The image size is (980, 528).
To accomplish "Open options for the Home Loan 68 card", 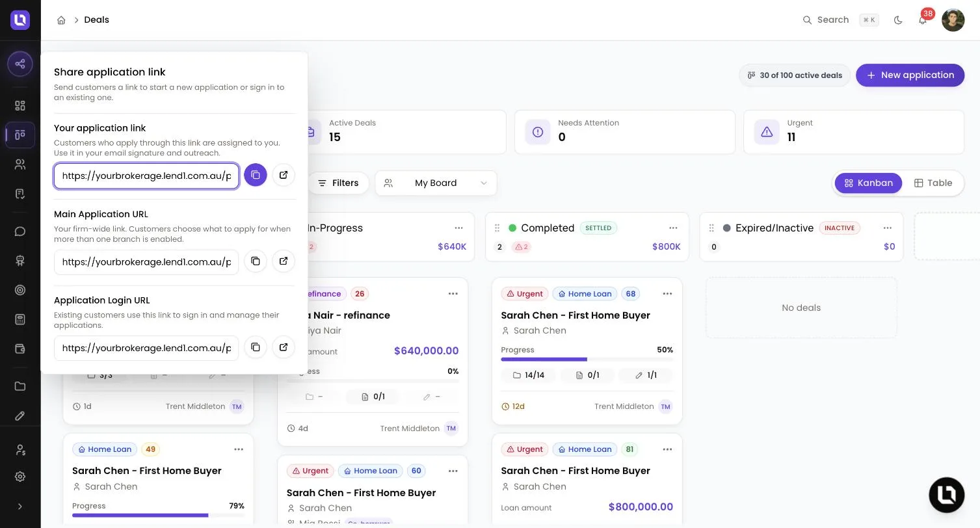I will tap(667, 294).
